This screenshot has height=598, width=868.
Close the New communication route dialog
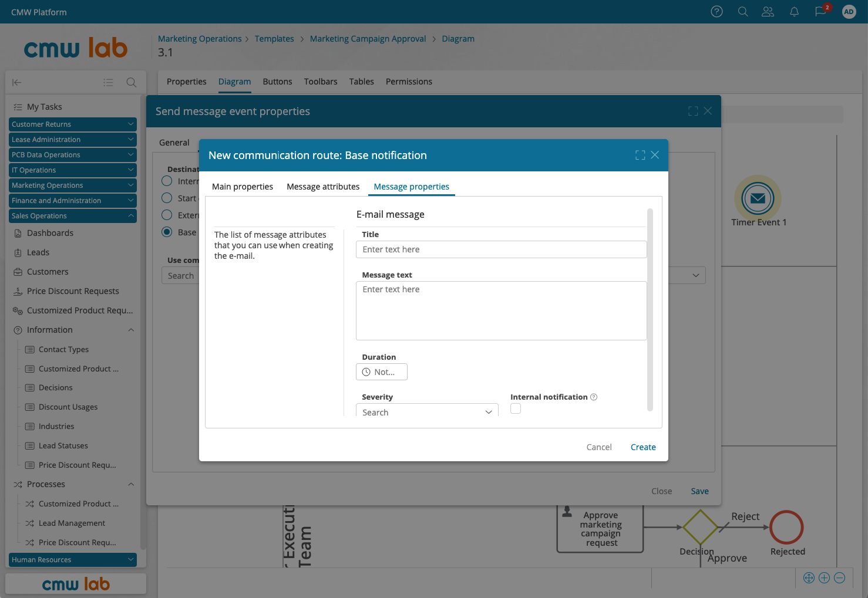pyautogui.click(x=655, y=155)
